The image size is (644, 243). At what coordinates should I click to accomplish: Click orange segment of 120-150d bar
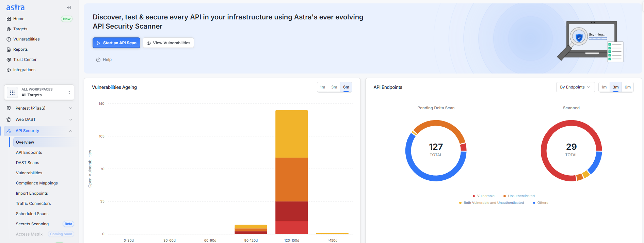(x=291, y=179)
